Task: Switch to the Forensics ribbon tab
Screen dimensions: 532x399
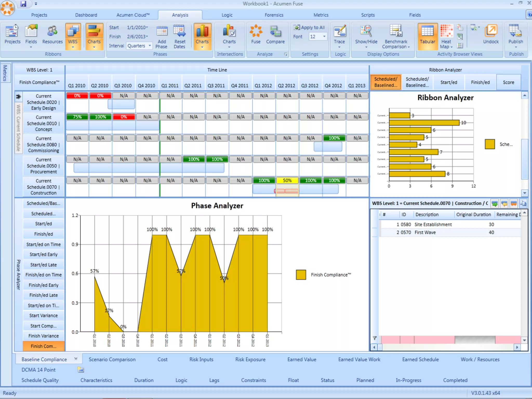Action: coord(274,15)
